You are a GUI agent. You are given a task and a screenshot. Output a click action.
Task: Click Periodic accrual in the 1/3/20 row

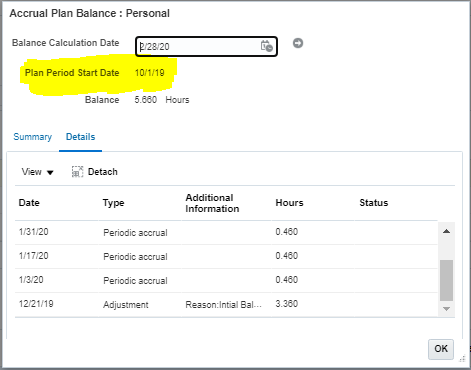click(x=135, y=281)
